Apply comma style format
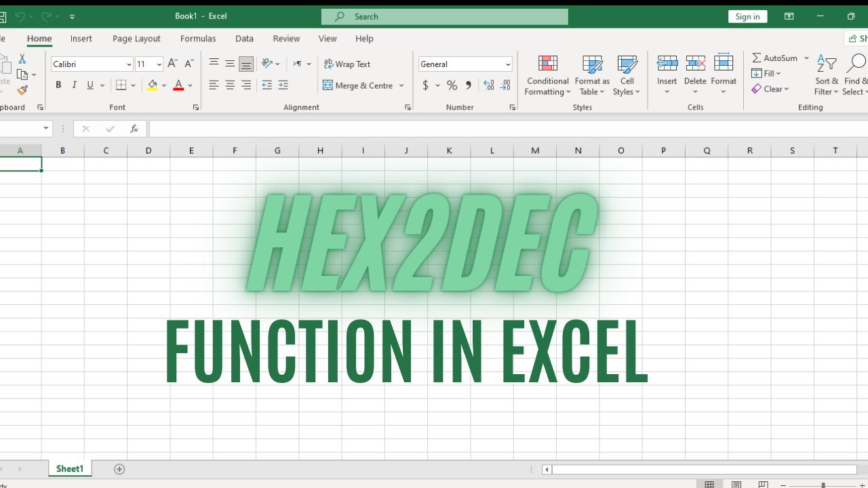The image size is (868, 488). coord(469,85)
